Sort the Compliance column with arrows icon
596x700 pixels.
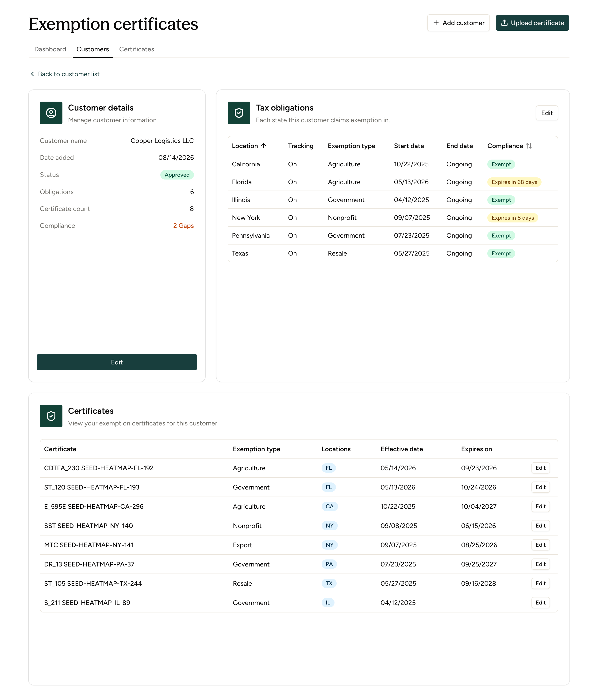tap(529, 146)
